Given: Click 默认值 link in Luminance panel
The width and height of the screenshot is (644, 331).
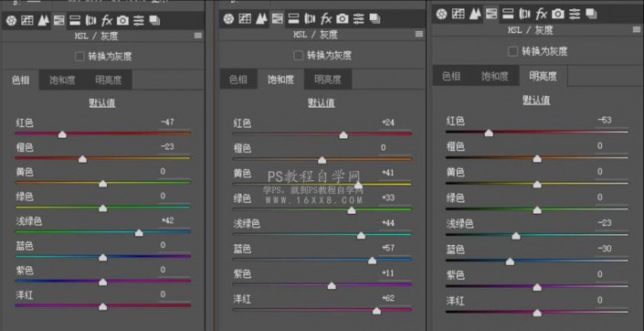Looking at the screenshot, I should [536, 101].
